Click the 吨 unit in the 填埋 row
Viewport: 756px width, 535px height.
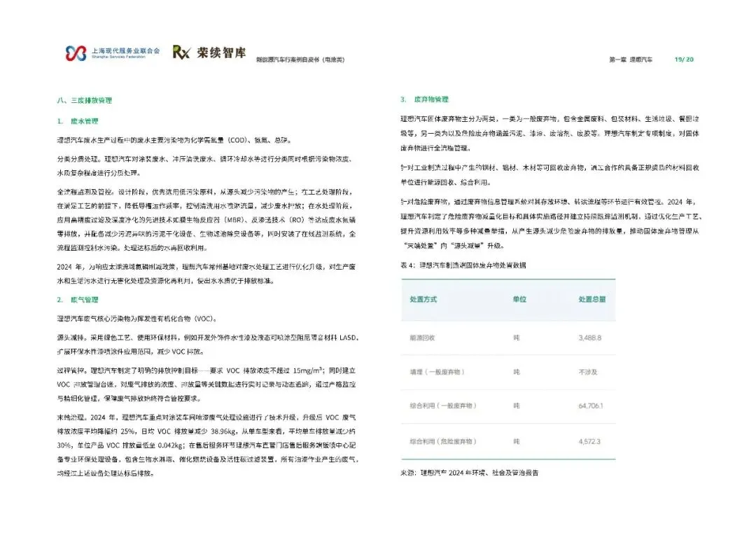coord(517,372)
